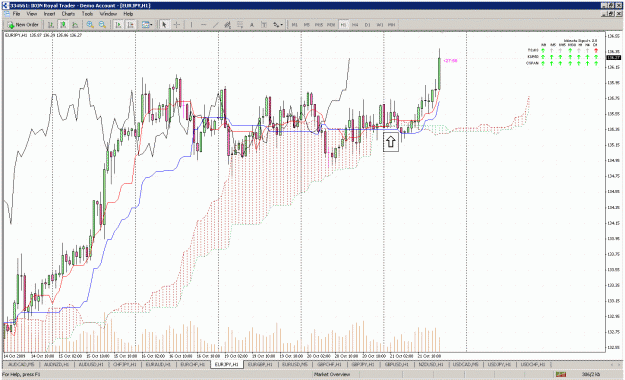Viewport: 625px width, 380px height.
Task: Select the active EURJPY,H1 chart tab
Action: point(226,364)
